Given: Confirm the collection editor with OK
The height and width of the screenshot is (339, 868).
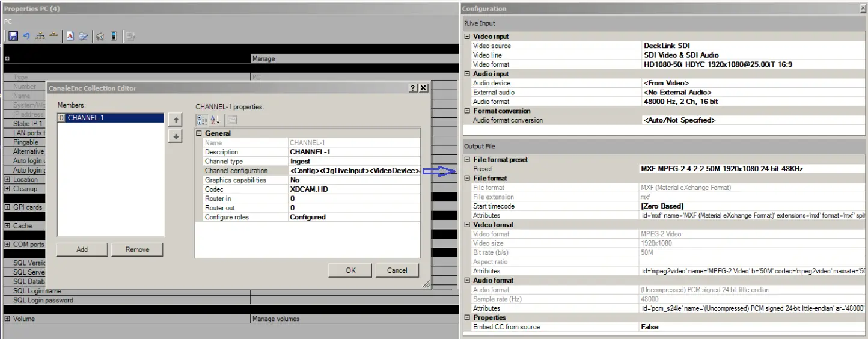Looking at the screenshot, I should click(350, 270).
